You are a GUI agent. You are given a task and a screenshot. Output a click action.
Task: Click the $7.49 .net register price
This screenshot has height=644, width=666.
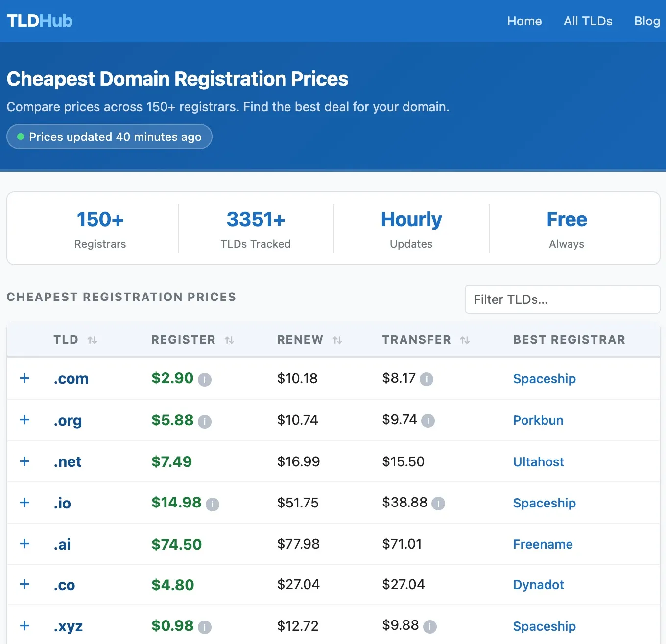(172, 461)
